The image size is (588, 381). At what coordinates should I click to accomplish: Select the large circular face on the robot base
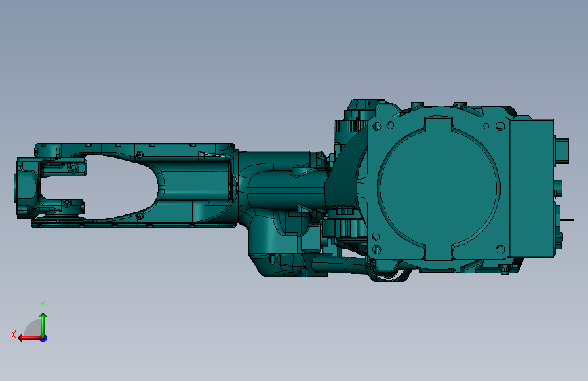439,188
